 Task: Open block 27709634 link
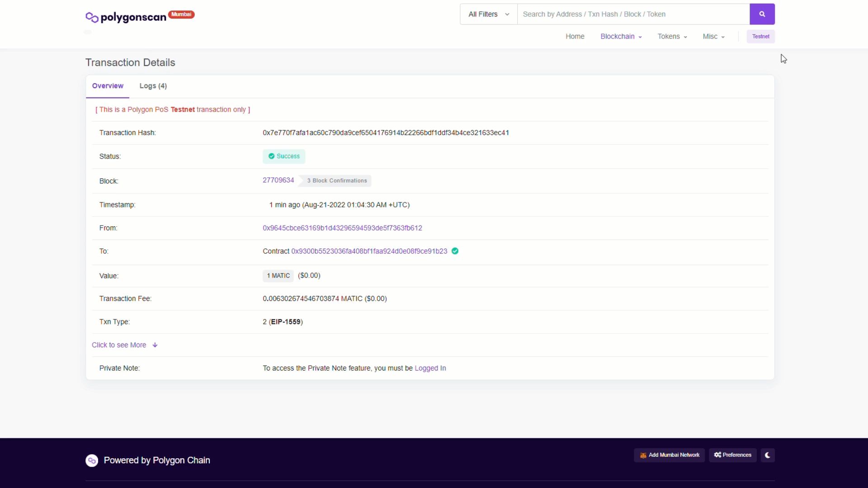(278, 180)
